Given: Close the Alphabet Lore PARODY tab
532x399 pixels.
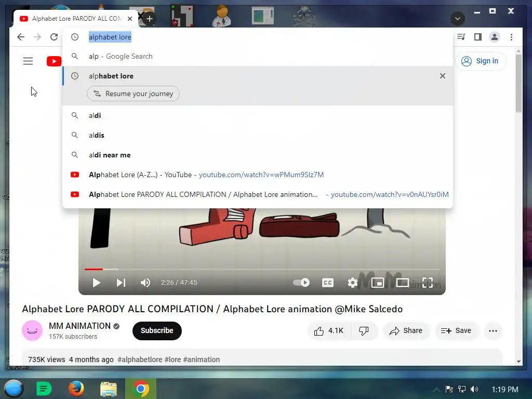Looking at the screenshot, I should (x=130, y=19).
